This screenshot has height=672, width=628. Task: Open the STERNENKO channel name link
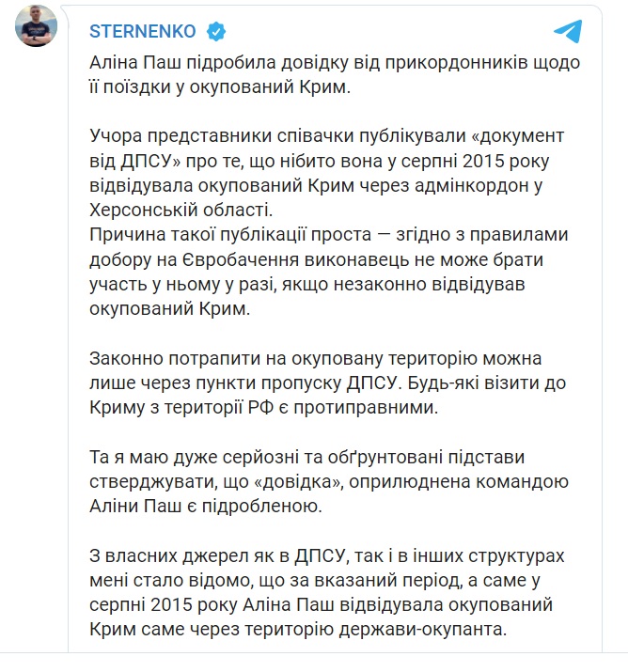(x=143, y=31)
